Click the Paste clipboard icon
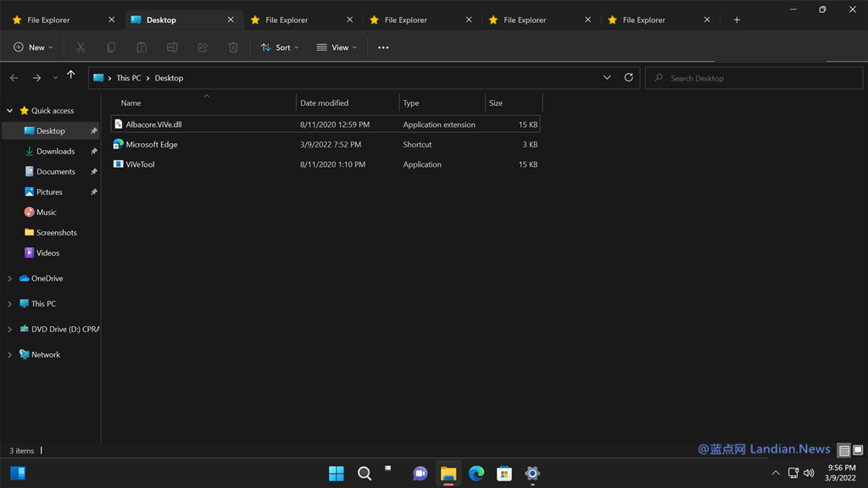The height and width of the screenshot is (488, 868). (x=142, y=47)
